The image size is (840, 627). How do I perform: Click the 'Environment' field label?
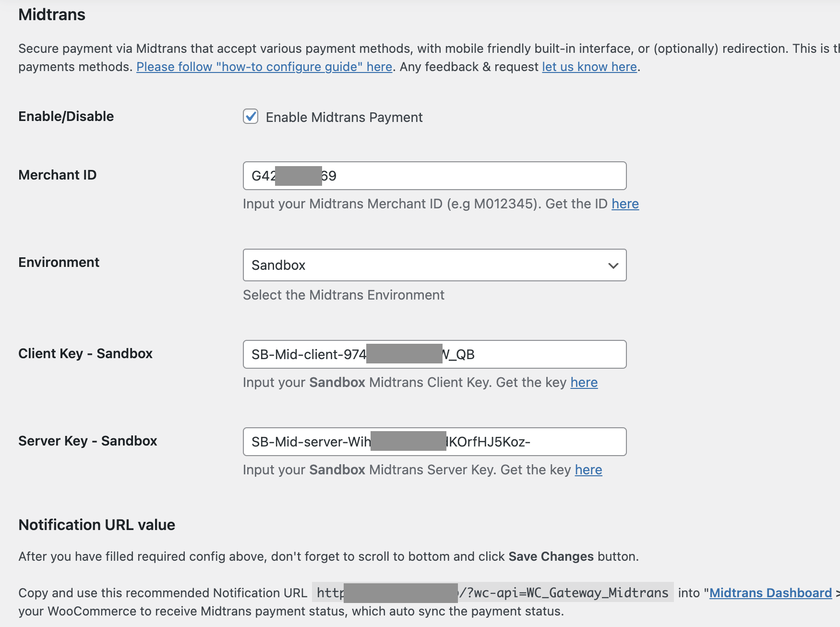(x=59, y=262)
